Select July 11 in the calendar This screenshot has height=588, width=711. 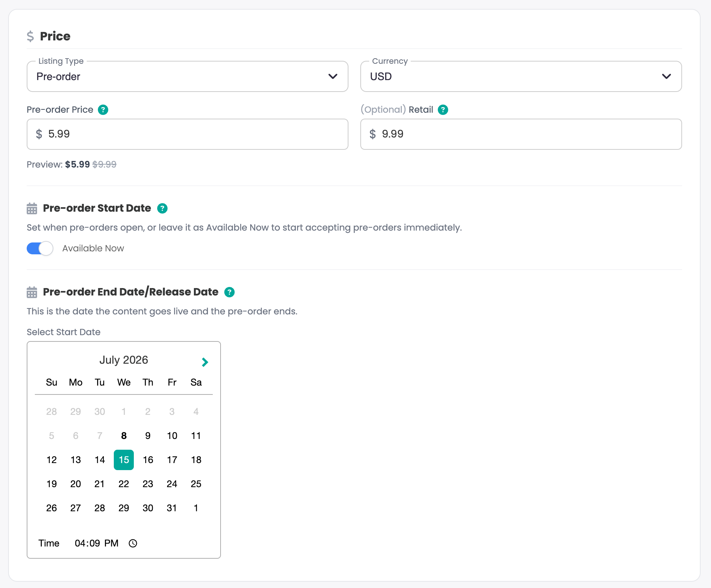pos(196,436)
